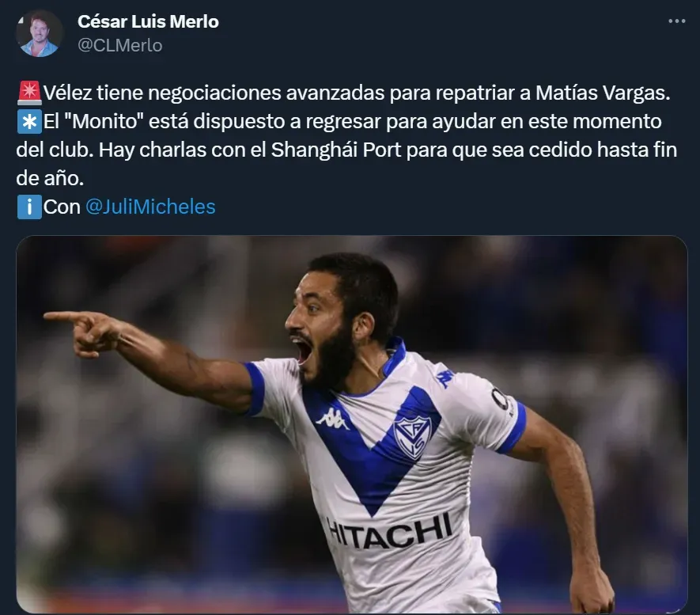
Task: Click the blue asterisk emoji
Action: pos(29,121)
